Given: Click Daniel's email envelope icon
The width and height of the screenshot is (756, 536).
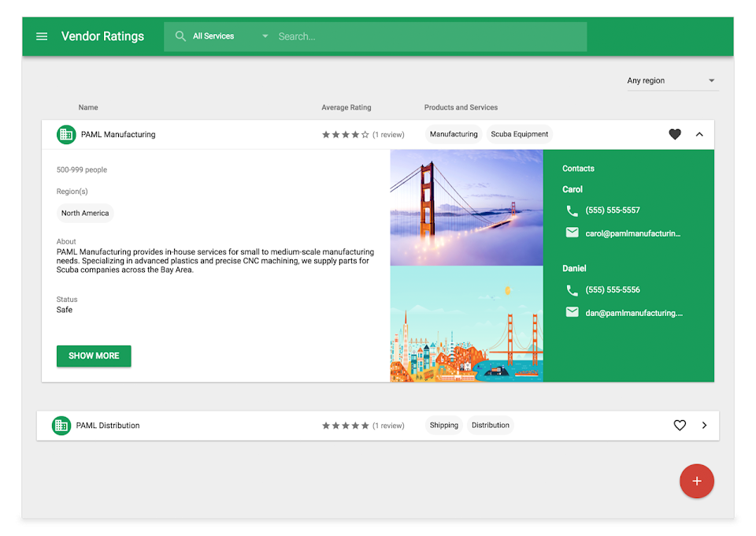Looking at the screenshot, I should click(x=573, y=312).
